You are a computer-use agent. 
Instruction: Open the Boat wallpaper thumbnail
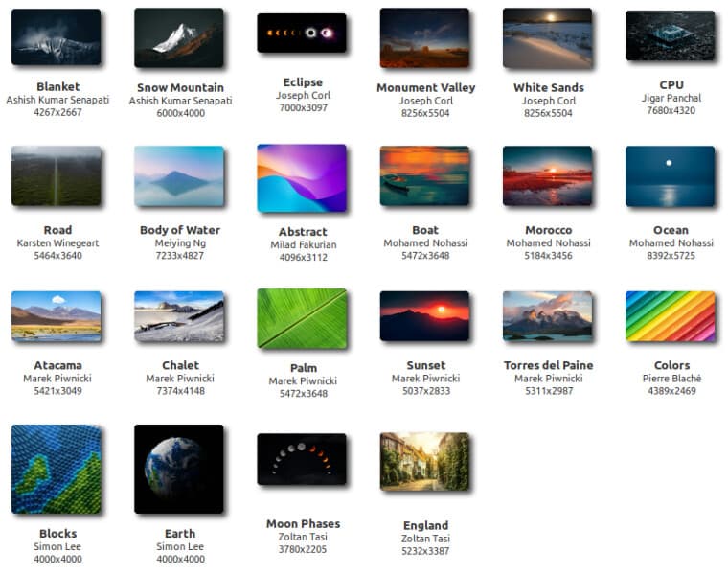(x=424, y=176)
